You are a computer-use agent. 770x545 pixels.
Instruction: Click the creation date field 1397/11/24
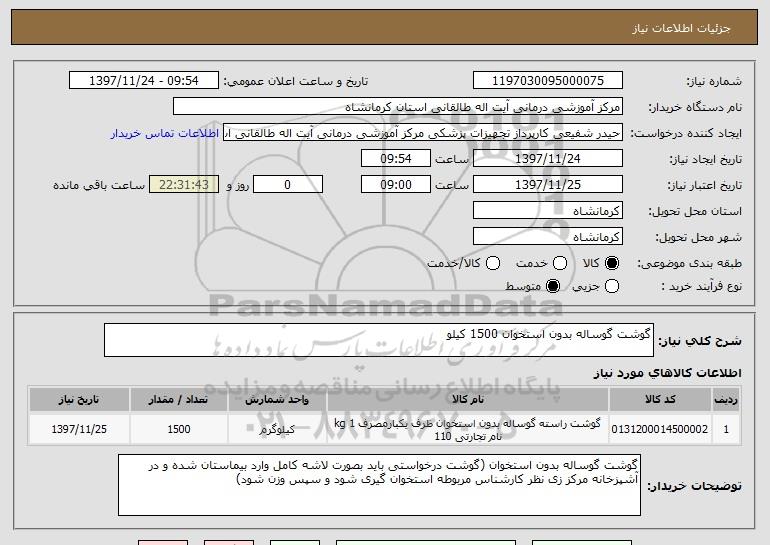(x=548, y=159)
